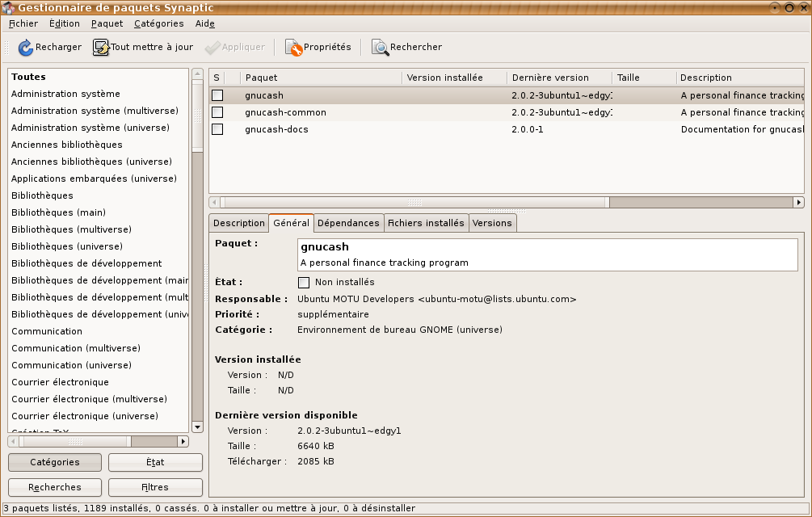Screen dimensions: 812x517
Task: Switch to the Versions tab
Action: click(x=492, y=223)
